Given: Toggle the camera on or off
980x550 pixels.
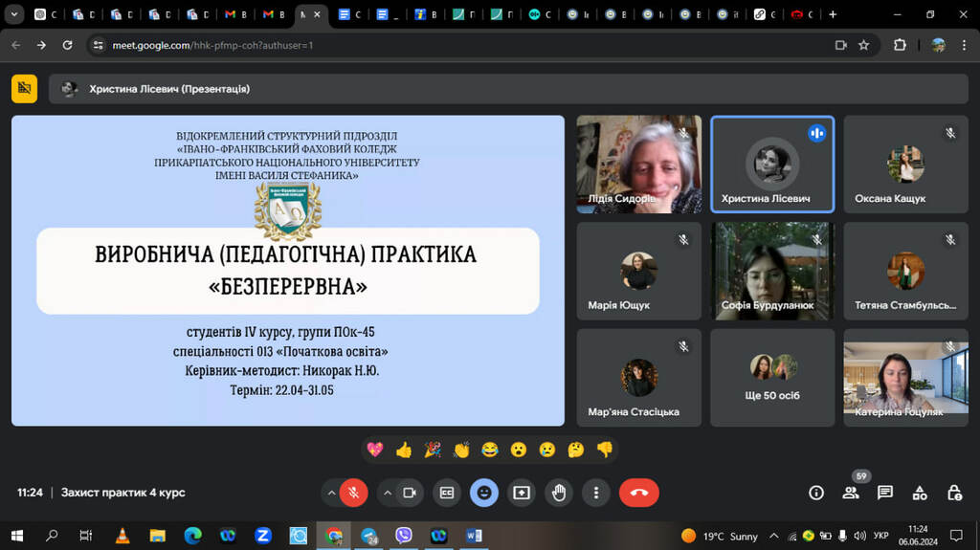Looking at the screenshot, I should click(409, 493).
